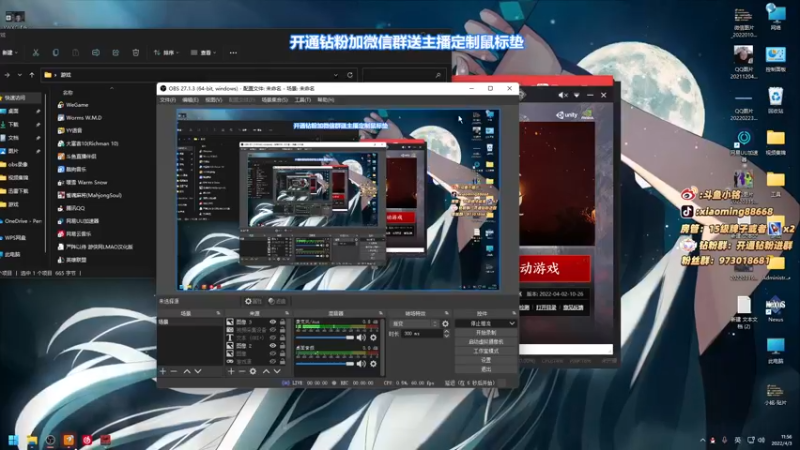
Task: Click the Cut scissors icon in Explorer toolbar
Action: [x=36, y=53]
